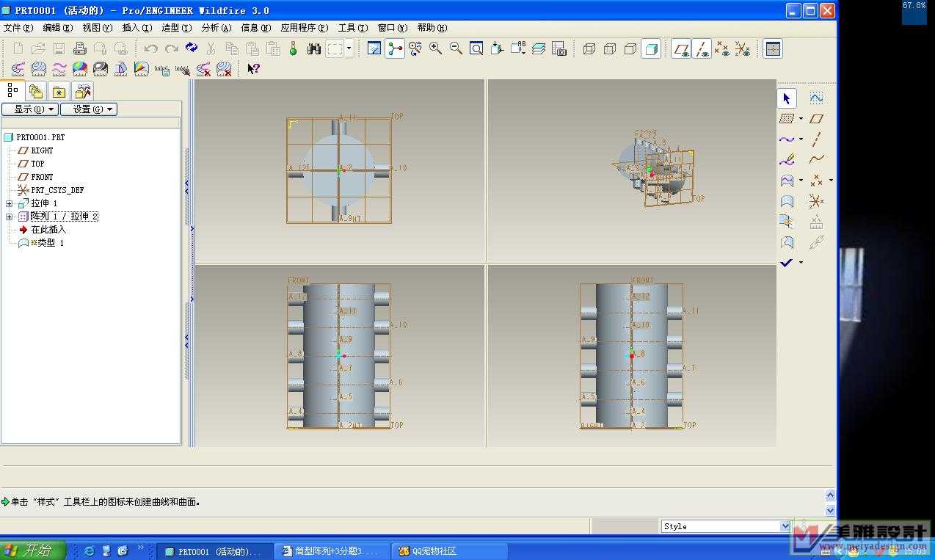Click the binoculars Find tool

point(314,48)
